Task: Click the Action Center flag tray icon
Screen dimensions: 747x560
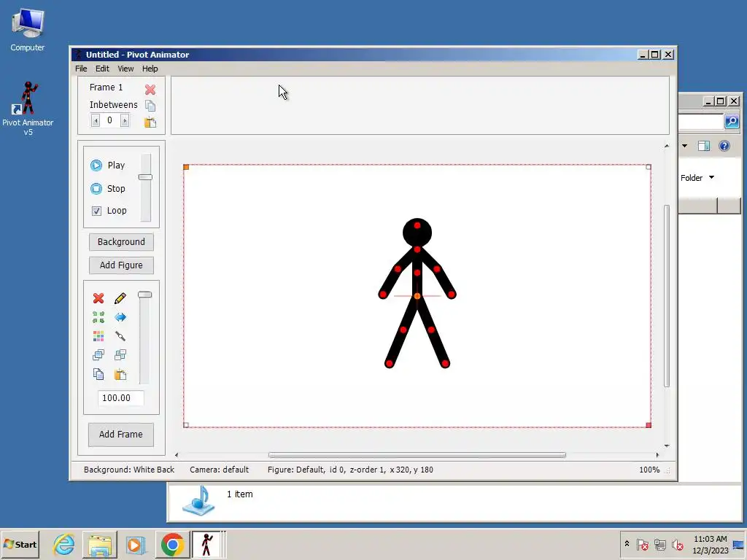Action: click(x=642, y=544)
